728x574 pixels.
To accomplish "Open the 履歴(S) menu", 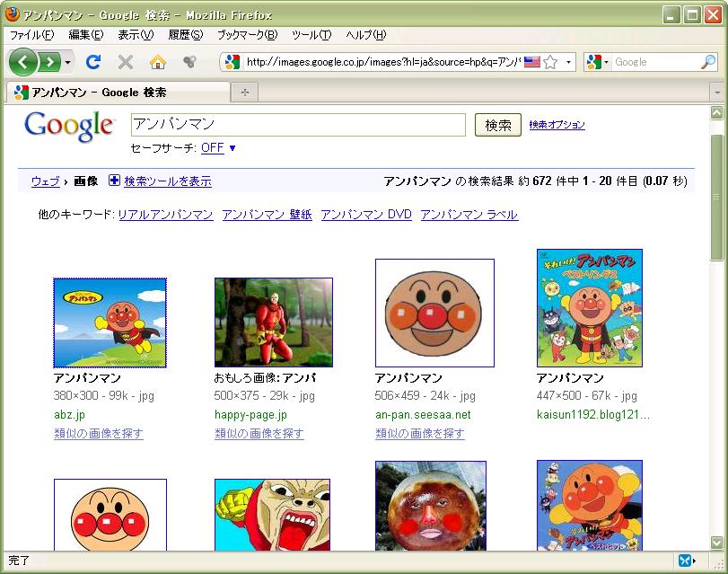I will coord(186,35).
